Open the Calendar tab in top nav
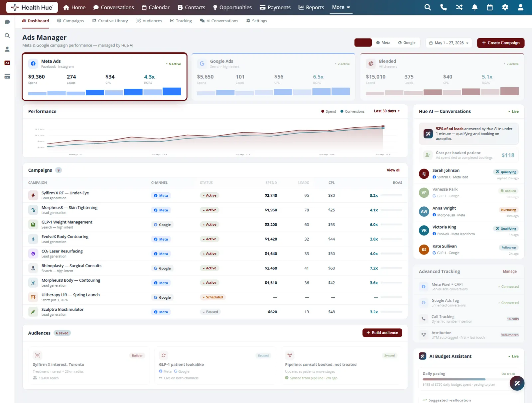532x403 pixels. coord(155,7)
